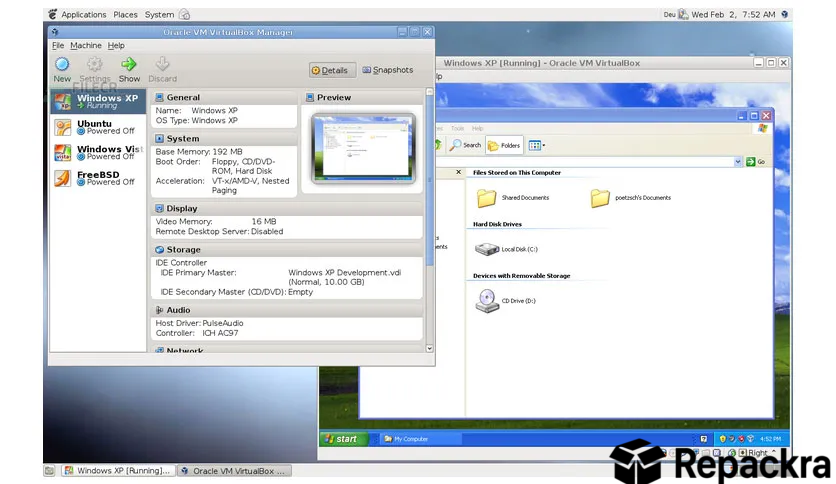Open the Help menu in XP Explorer
836x484 pixels.
click(477, 128)
